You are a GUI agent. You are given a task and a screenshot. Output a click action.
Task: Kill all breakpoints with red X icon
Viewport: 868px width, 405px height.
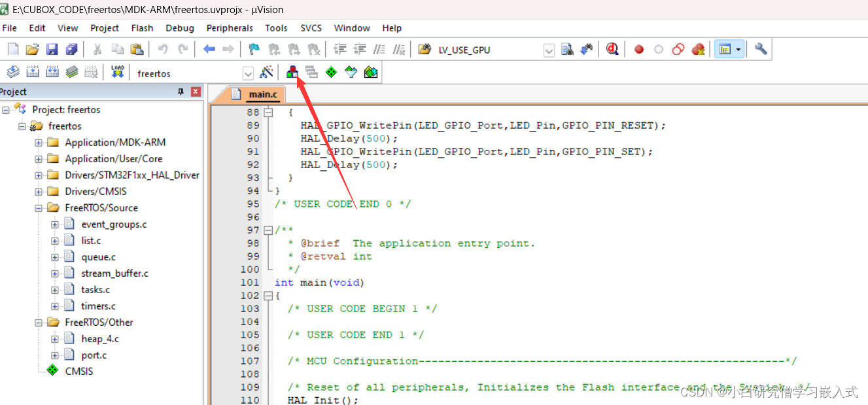(x=698, y=49)
